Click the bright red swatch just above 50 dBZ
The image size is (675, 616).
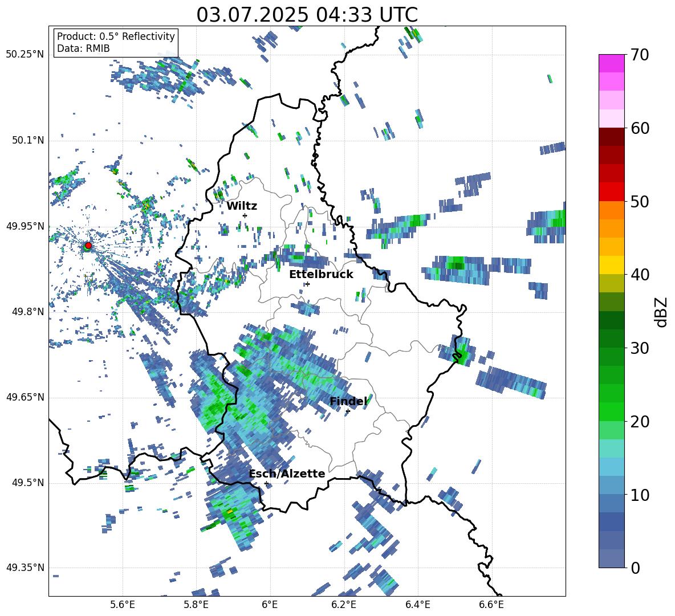coord(611,192)
